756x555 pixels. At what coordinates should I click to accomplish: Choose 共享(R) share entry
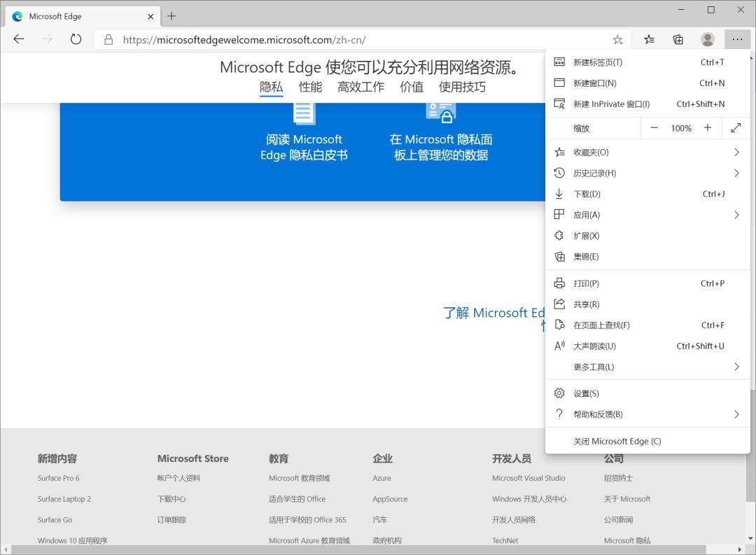click(x=647, y=304)
